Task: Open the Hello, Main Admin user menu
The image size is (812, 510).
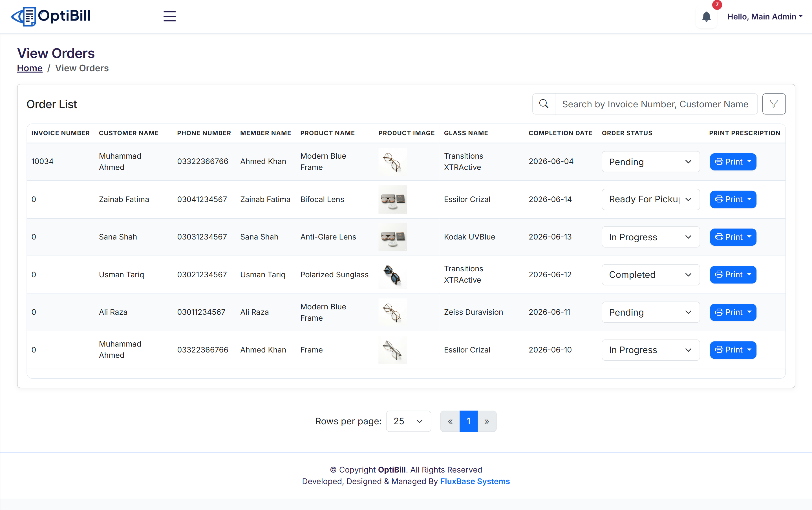Action: tap(764, 17)
